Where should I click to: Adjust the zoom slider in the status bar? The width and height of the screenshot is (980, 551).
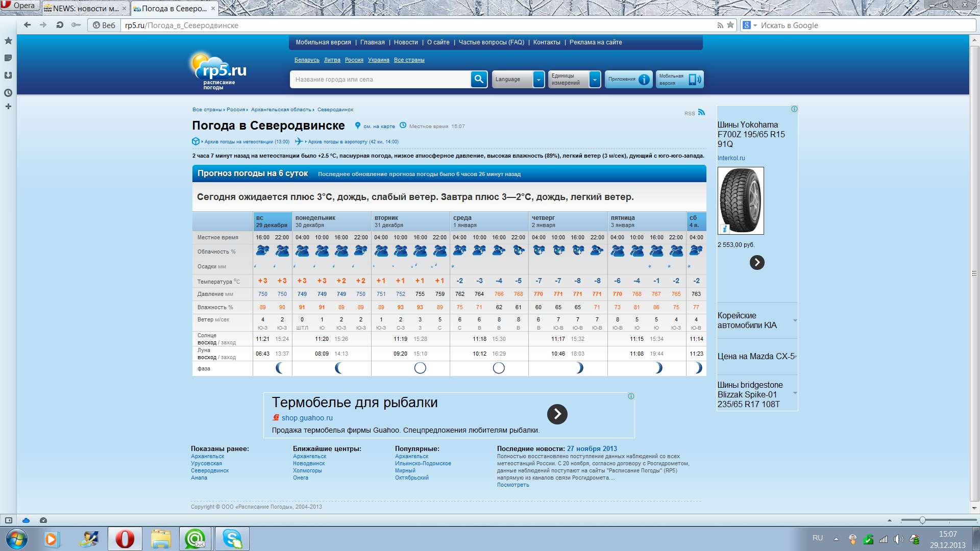tap(922, 520)
